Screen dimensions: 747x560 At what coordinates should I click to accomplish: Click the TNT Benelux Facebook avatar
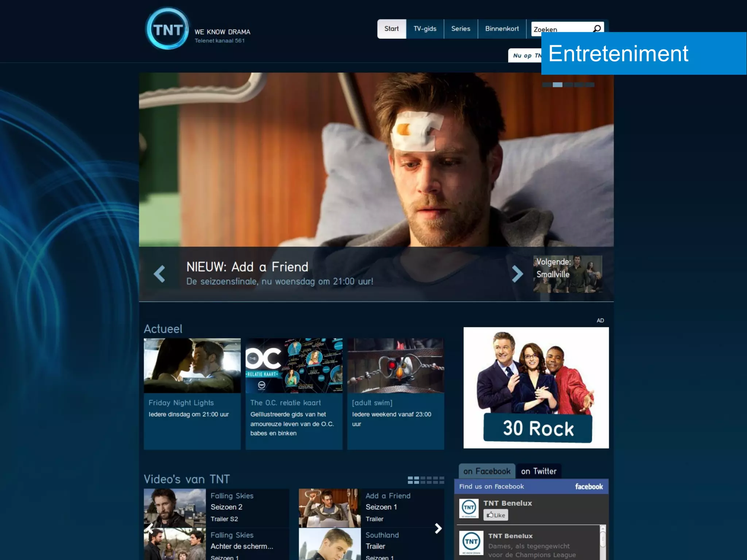(469, 507)
